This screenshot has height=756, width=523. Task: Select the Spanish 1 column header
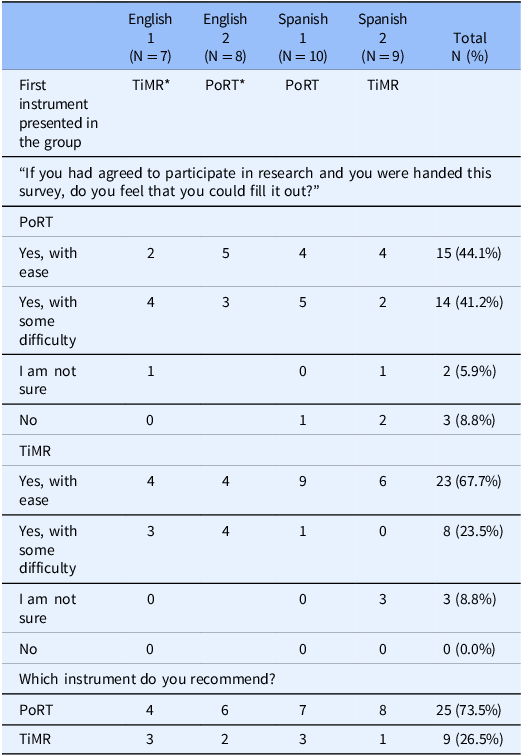point(303,38)
